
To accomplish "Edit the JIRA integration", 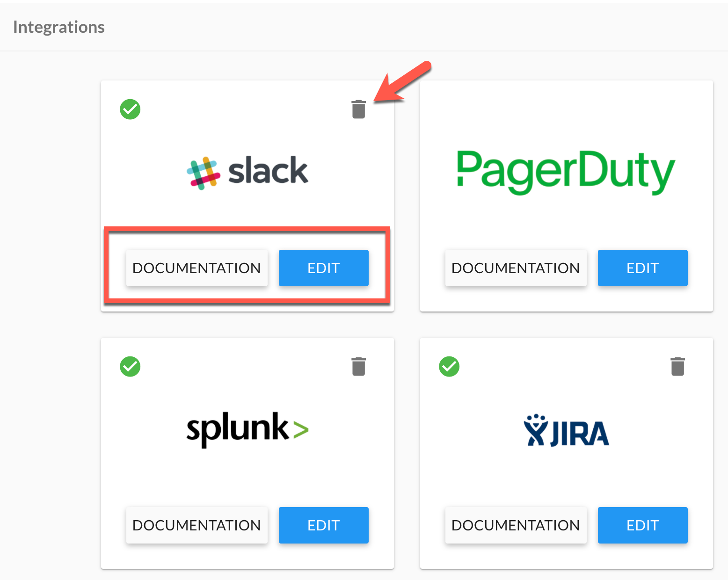I will coord(643,525).
